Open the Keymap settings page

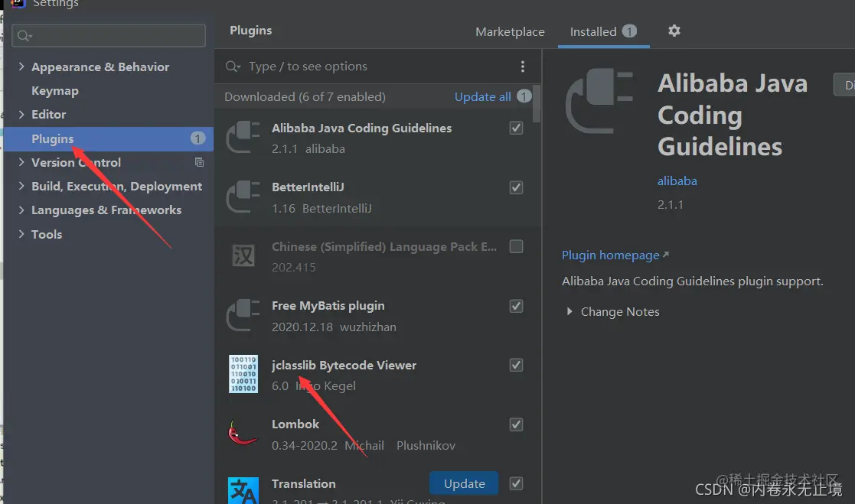[x=55, y=90]
